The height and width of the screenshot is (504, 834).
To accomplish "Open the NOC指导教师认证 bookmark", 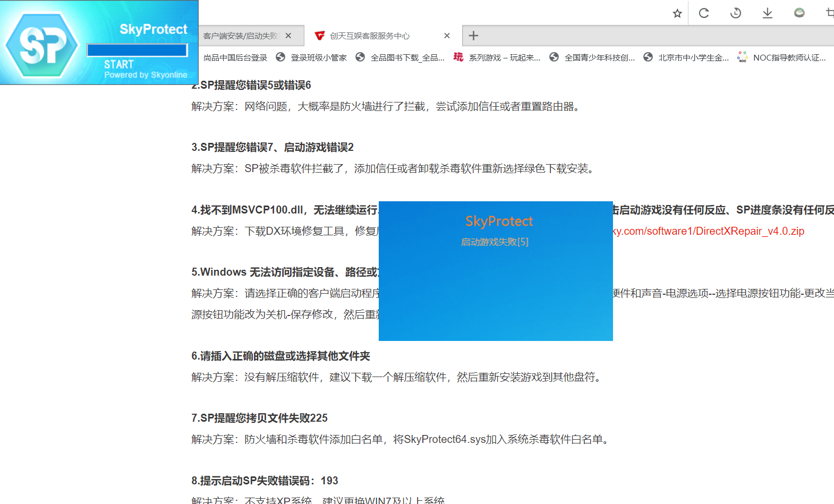I will 781,57.
